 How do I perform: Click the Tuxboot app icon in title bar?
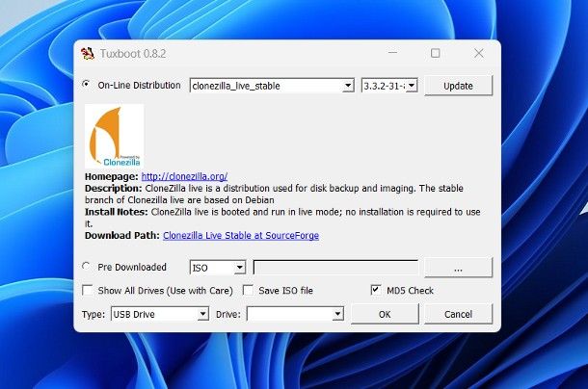click(x=88, y=54)
